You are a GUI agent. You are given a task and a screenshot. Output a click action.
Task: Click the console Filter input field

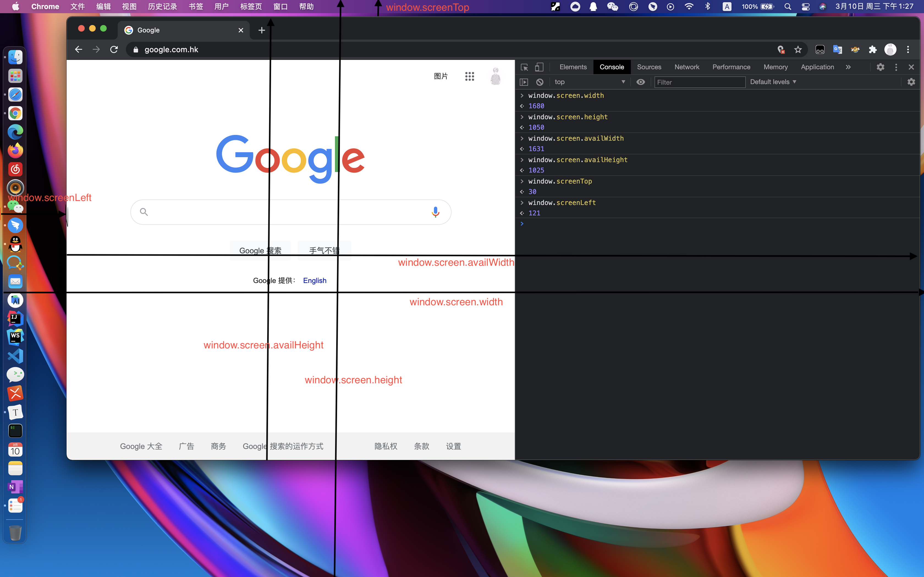pos(700,82)
